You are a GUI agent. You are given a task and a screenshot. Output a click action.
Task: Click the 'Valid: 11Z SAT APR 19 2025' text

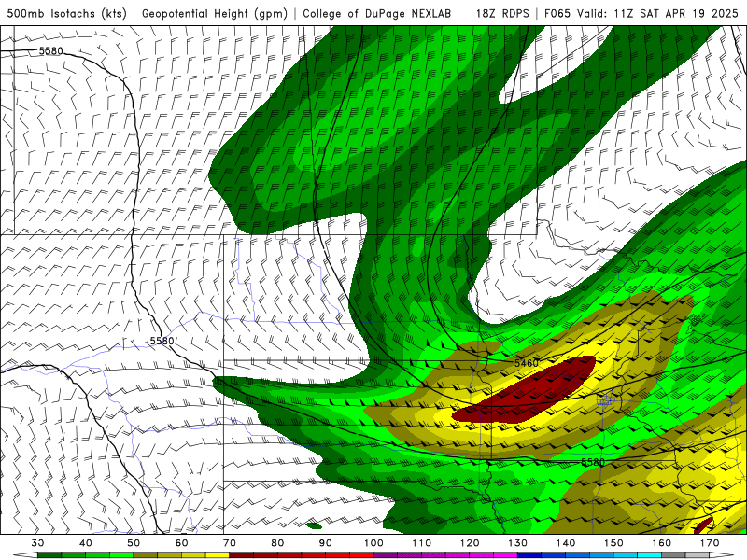click(657, 13)
